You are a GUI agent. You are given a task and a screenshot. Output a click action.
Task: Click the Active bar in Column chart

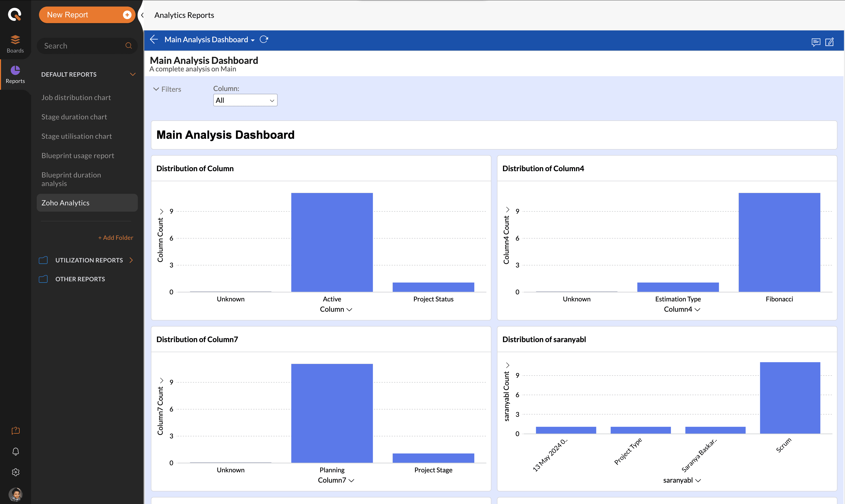point(332,242)
